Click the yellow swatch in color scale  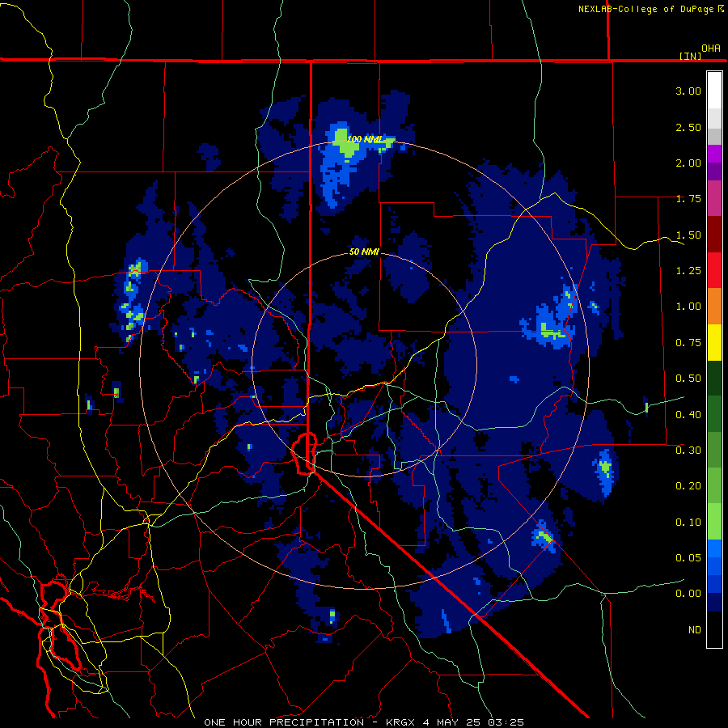tap(714, 343)
